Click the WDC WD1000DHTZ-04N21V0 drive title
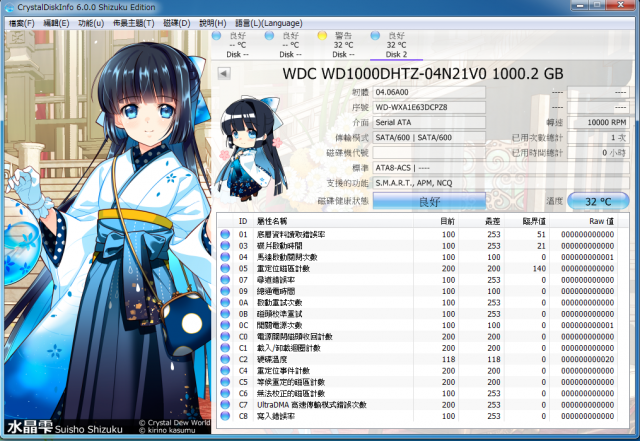The width and height of the screenshot is (640, 441). 423,74
